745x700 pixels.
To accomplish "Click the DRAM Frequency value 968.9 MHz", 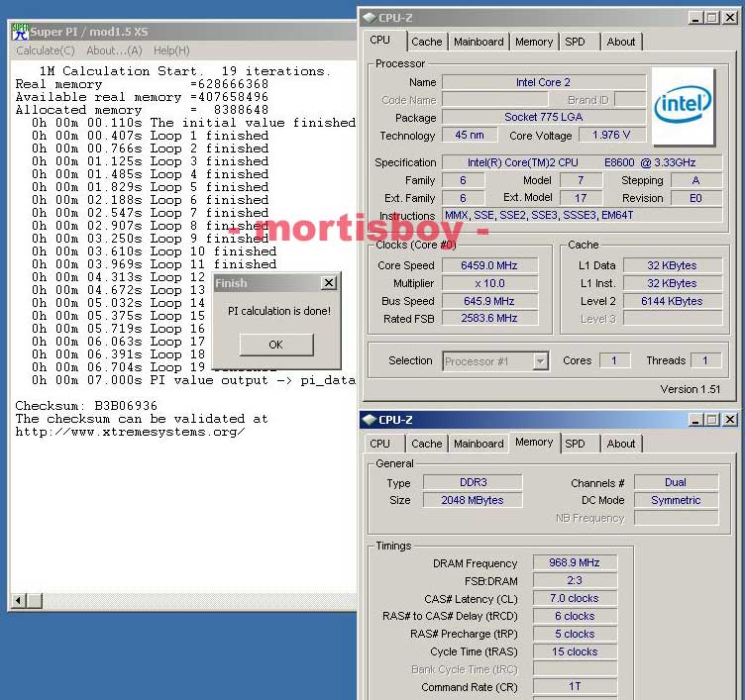I will (575, 562).
